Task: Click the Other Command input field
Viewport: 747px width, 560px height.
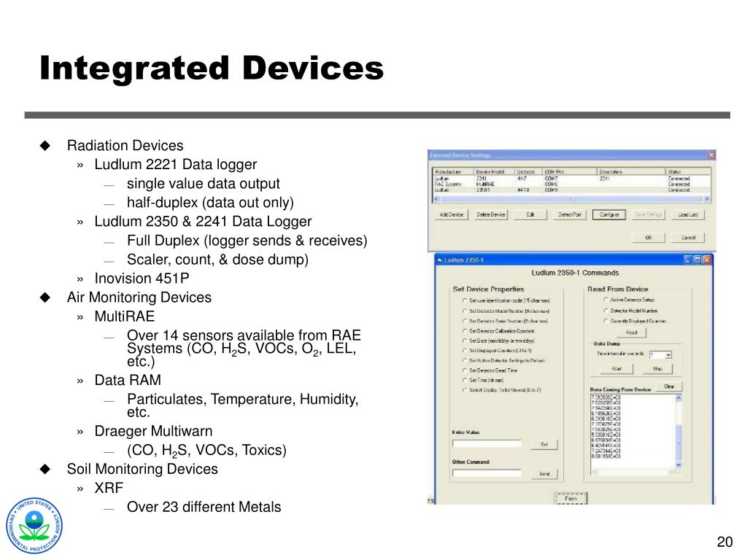Action: click(x=487, y=473)
